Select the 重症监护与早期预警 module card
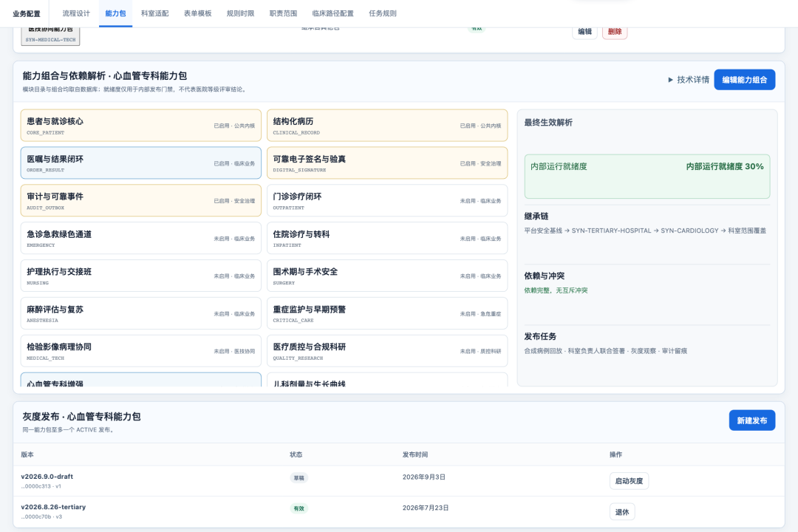This screenshot has width=798, height=532. pos(387,313)
